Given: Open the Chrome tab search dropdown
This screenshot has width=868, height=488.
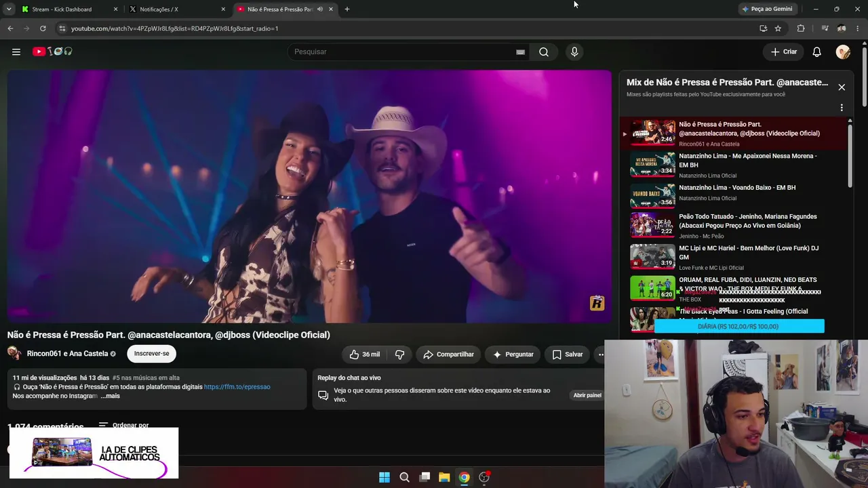Looking at the screenshot, I should click(9, 9).
